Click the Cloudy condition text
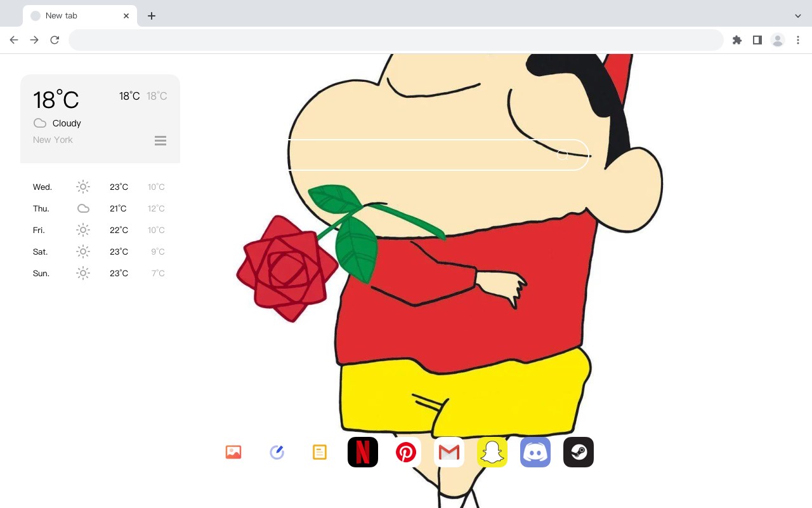This screenshot has width=812, height=508. click(x=67, y=123)
